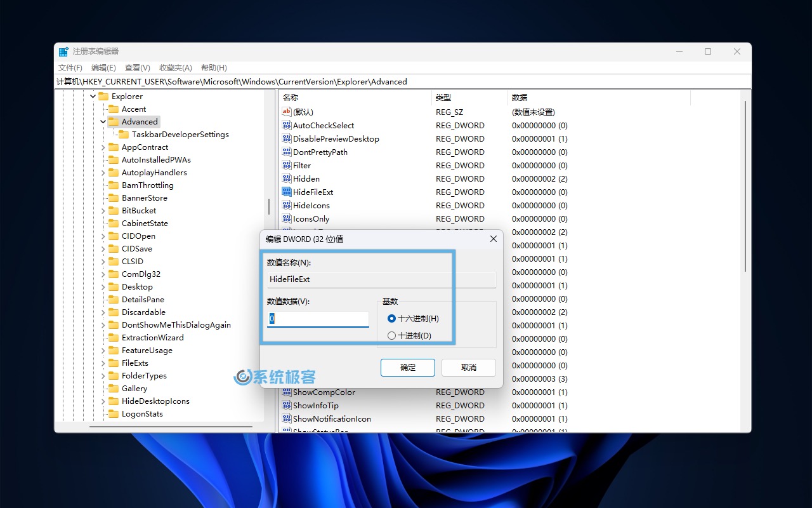The height and width of the screenshot is (508, 812).
Task: Select the FileExts tree item
Action: point(135,363)
